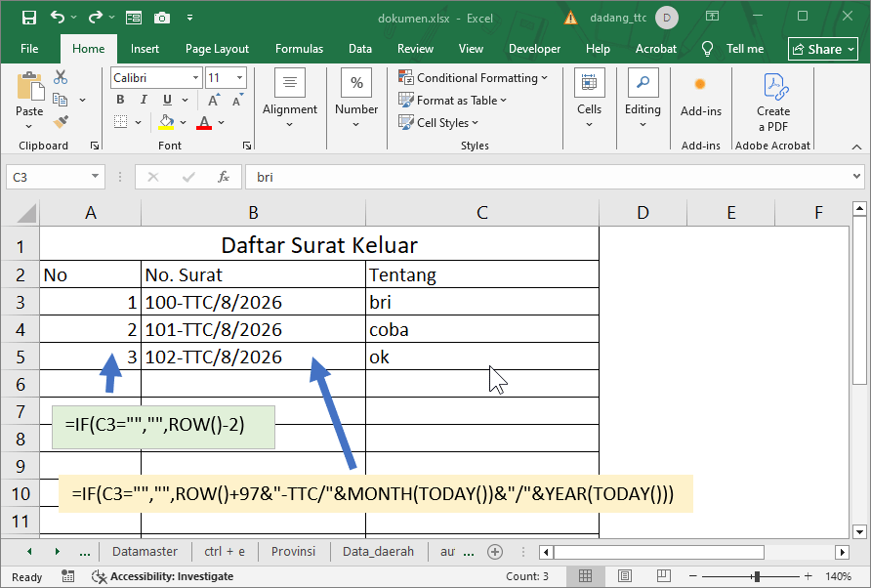Expand the Cells group
Viewport: 871px width, 588px height.
point(589,99)
